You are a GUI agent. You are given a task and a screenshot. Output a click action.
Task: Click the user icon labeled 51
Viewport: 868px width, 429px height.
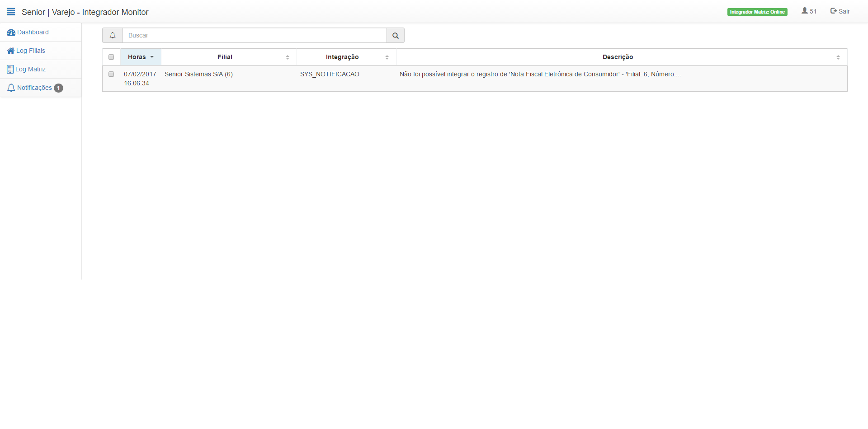pyautogui.click(x=805, y=11)
